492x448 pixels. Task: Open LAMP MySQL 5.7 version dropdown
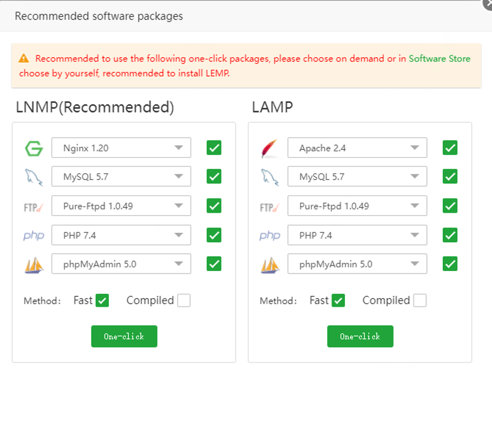357,176
